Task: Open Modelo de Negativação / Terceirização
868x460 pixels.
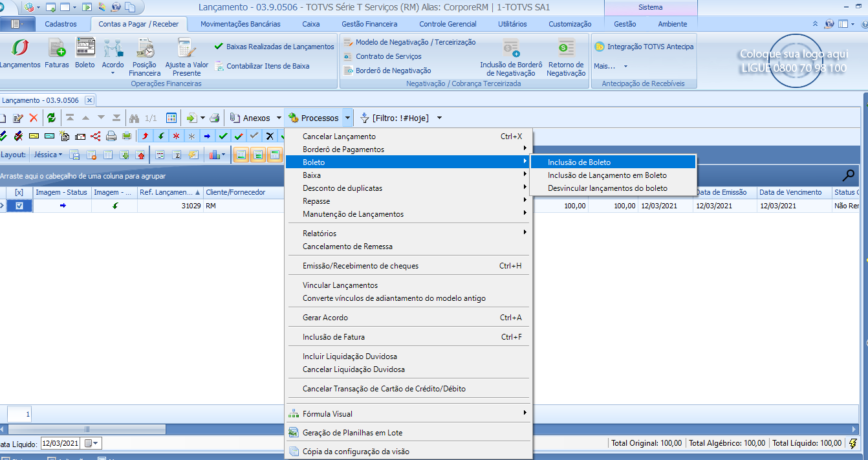Action: coord(409,42)
